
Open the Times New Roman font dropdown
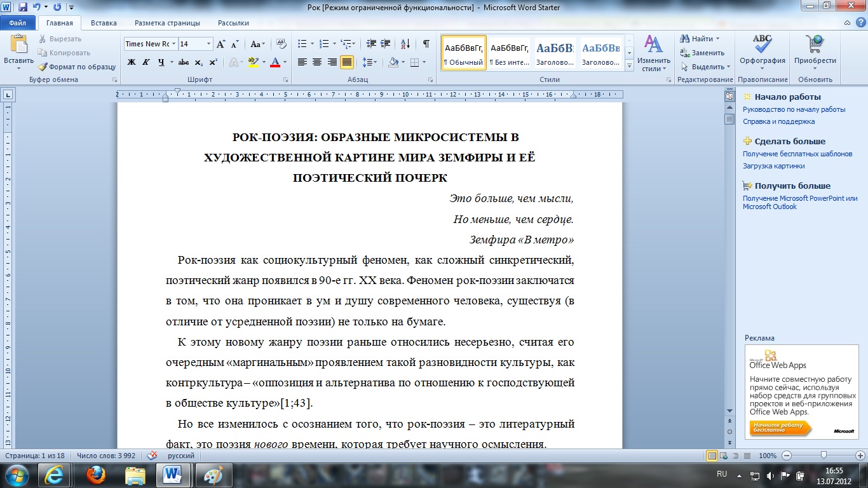(x=173, y=44)
